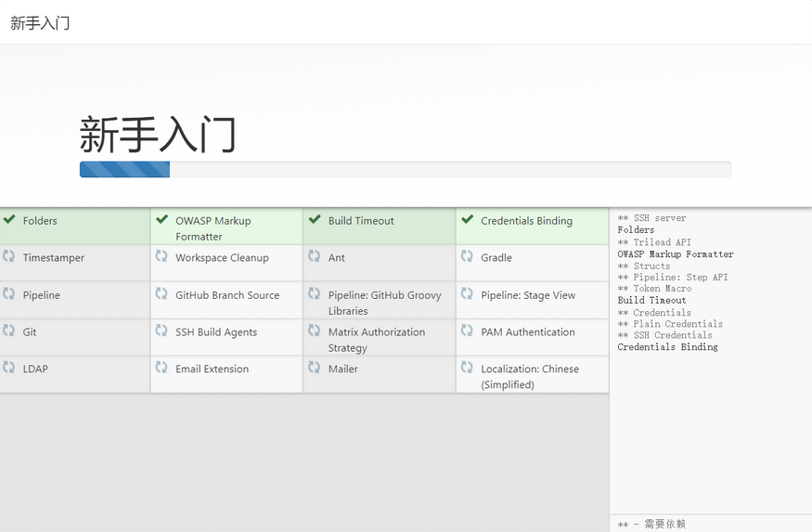The width and height of the screenshot is (812, 532).
Task: Click the checkmark icon next to Credentials Binding
Action: coord(467,219)
